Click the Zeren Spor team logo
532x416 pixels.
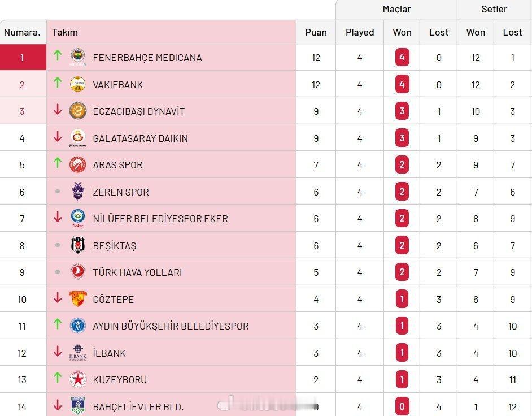(78, 192)
